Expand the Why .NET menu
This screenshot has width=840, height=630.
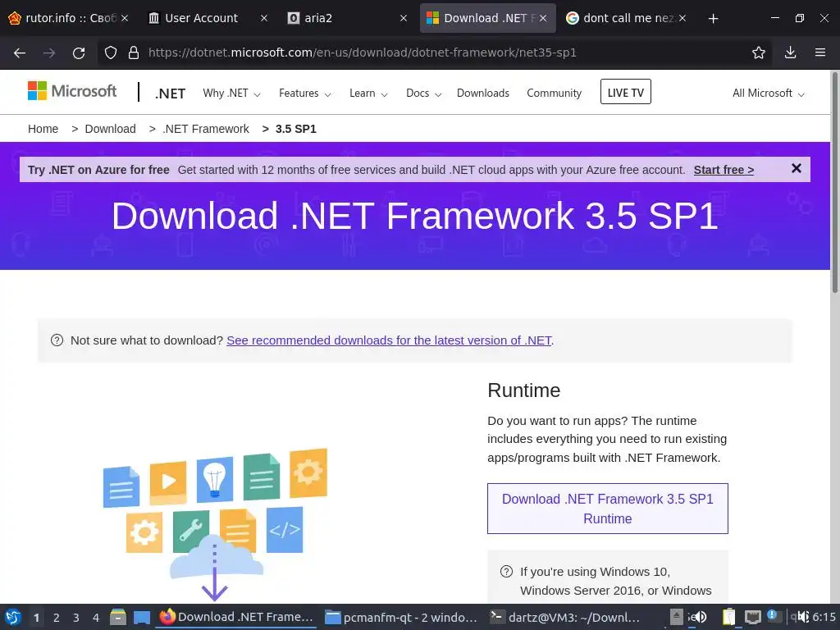pyautogui.click(x=231, y=94)
